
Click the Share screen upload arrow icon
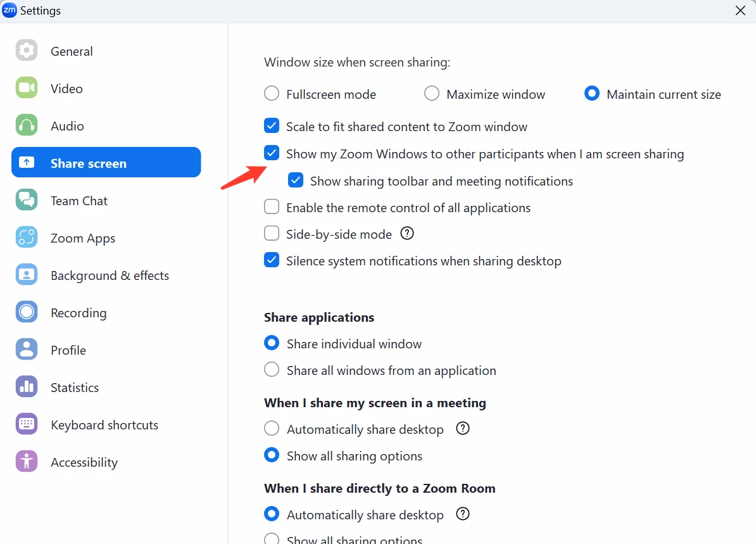(27, 163)
